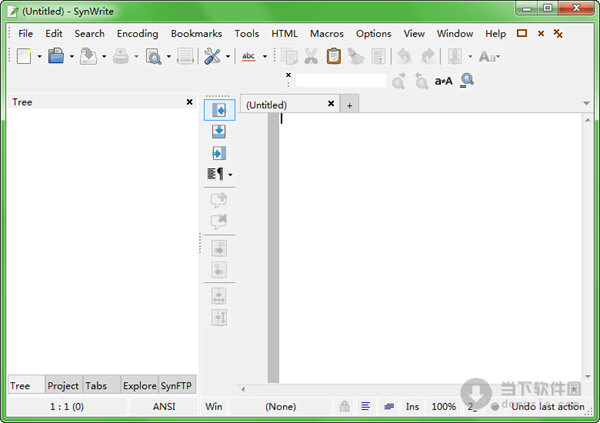600x423 pixels.
Task: Click quick search Find Next icon
Action: [x=398, y=80]
